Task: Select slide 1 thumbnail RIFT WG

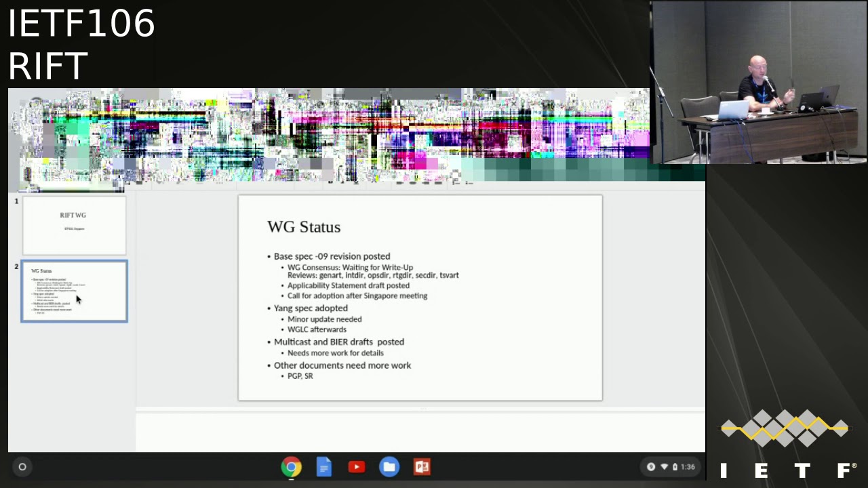Action: click(x=74, y=225)
